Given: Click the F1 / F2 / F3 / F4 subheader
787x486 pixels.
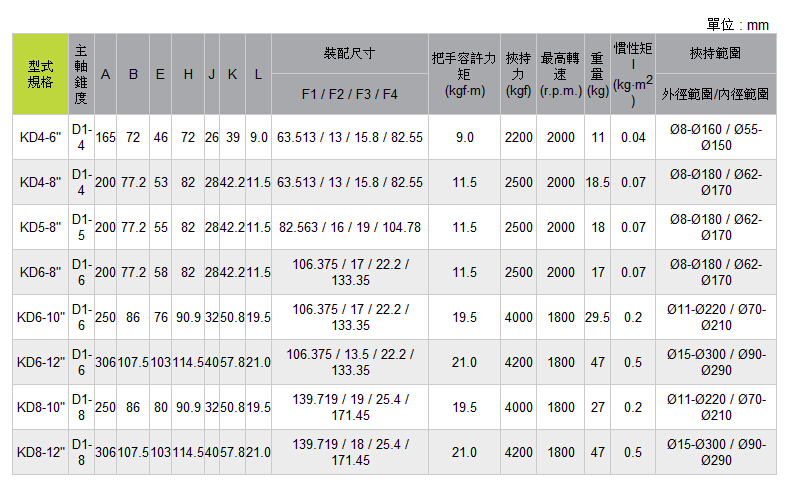Looking at the screenshot, I should tap(349, 94).
